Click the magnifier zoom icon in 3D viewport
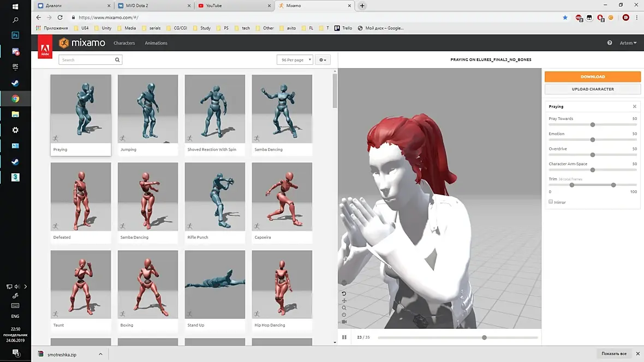644x362 pixels. (344, 307)
